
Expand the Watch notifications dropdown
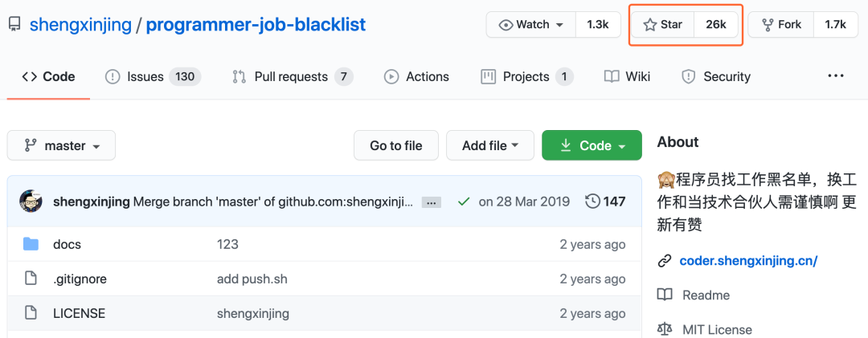click(x=531, y=25)
